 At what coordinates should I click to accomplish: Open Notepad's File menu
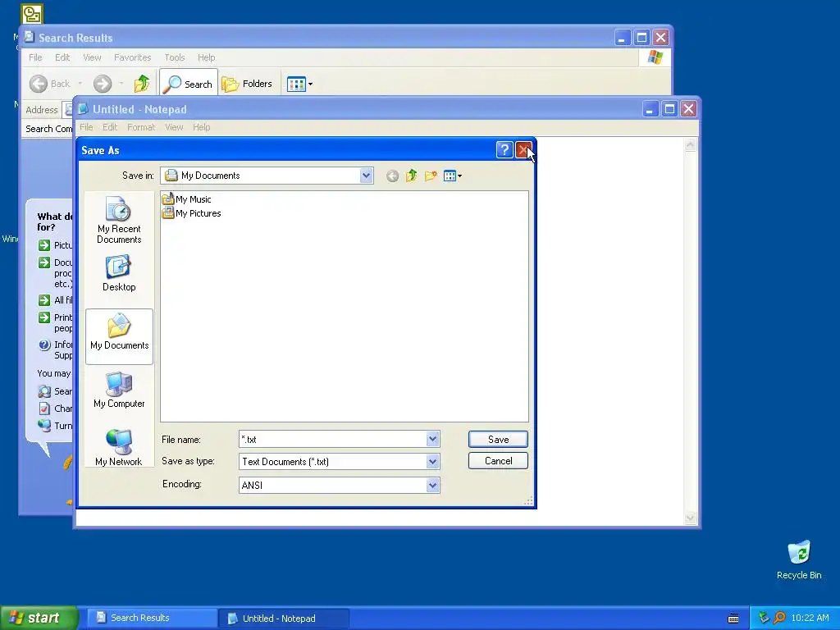tap(86, 127)
